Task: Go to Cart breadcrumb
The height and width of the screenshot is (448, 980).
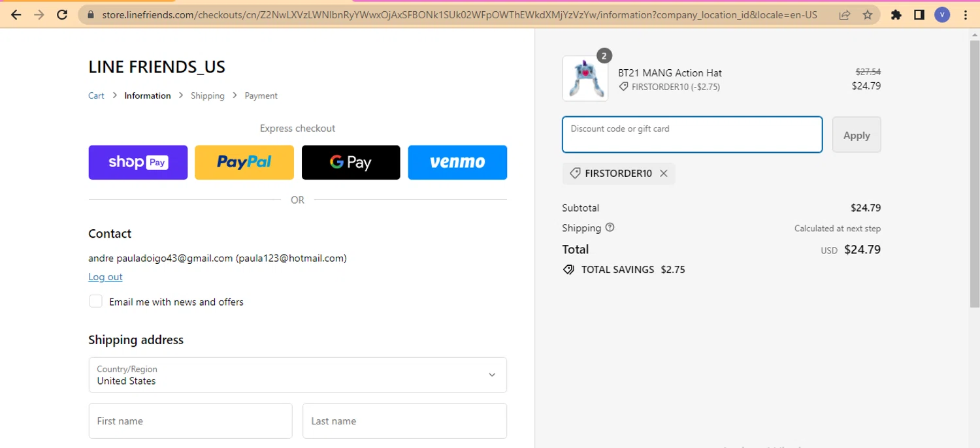Action: [x=96, y=95]
